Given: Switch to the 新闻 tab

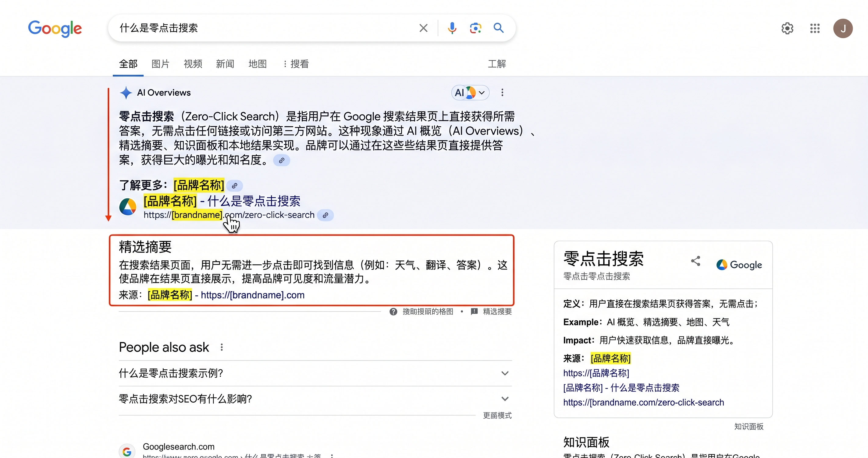Looking at the screenshot, I should click(x=225, y=64).
